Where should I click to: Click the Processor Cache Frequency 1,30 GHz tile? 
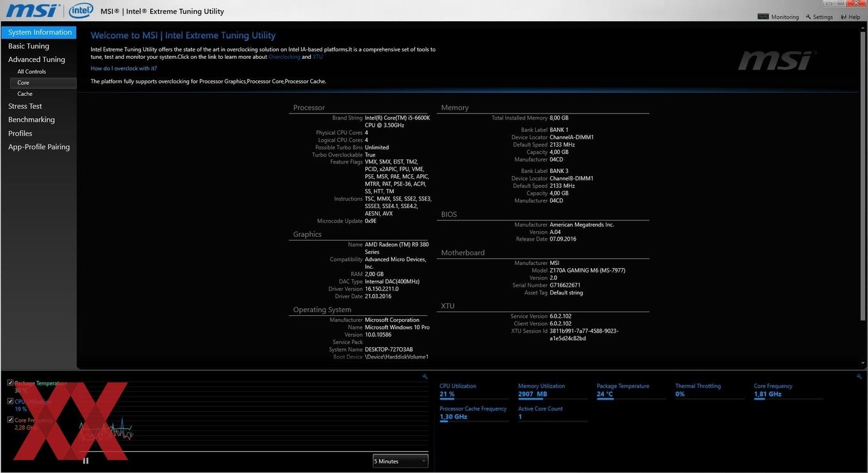(474, 414)
